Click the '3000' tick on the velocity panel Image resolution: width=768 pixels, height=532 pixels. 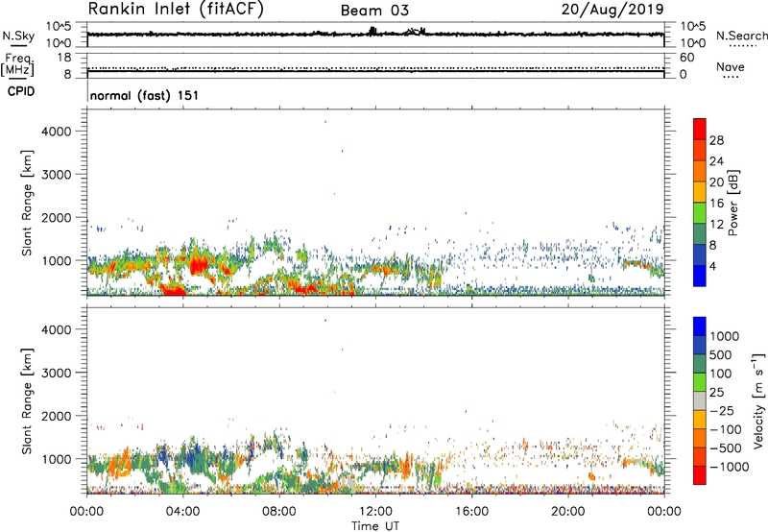[x=57, y=373]
